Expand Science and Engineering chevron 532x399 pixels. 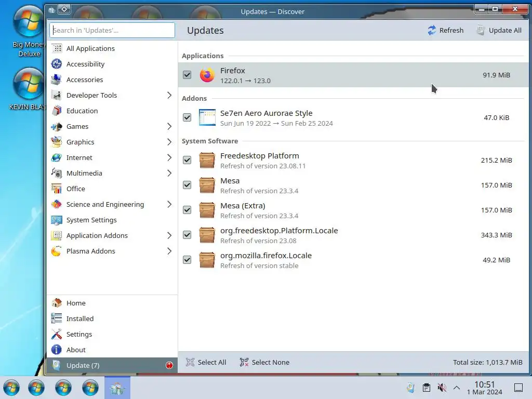tap(169, 204)
